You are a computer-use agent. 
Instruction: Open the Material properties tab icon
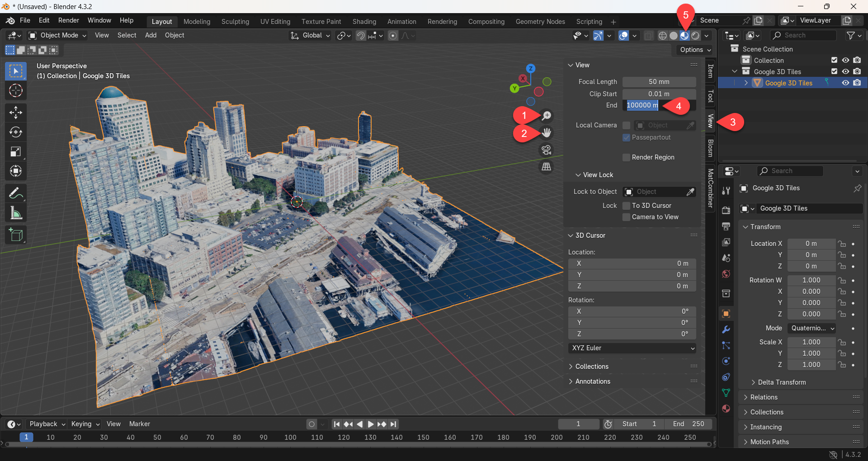(726, 409)
